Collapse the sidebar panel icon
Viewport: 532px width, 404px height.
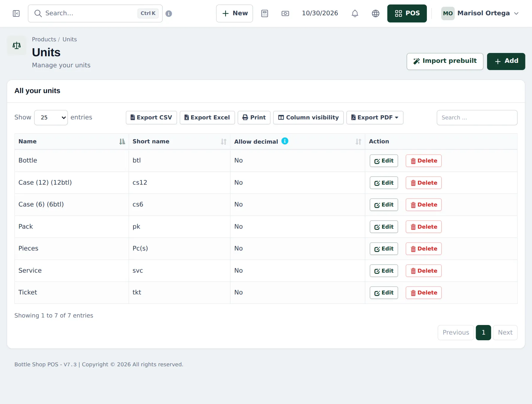(x=16, y=13)
